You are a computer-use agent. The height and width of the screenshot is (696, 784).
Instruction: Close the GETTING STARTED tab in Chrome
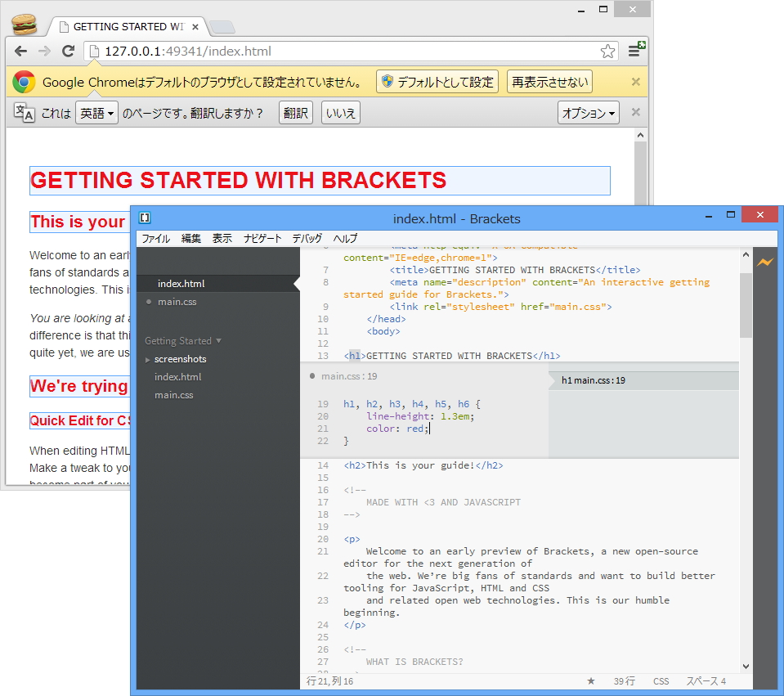[x=195, y=27]
